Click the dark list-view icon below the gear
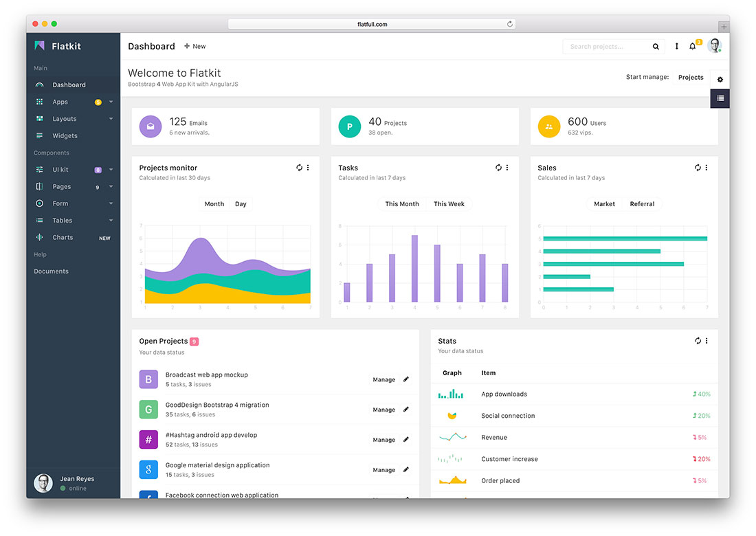The width and height of the screenshot is (756, 536). point(720,98)
